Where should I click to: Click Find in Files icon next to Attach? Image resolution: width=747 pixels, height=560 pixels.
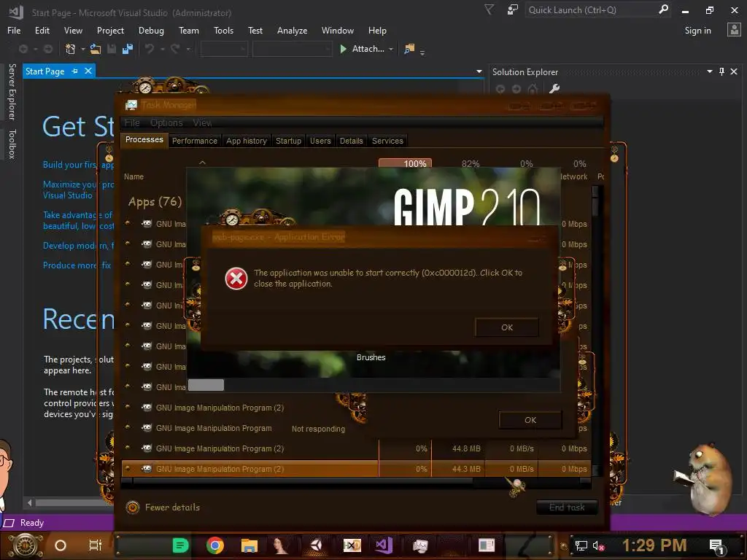[409, 49]
